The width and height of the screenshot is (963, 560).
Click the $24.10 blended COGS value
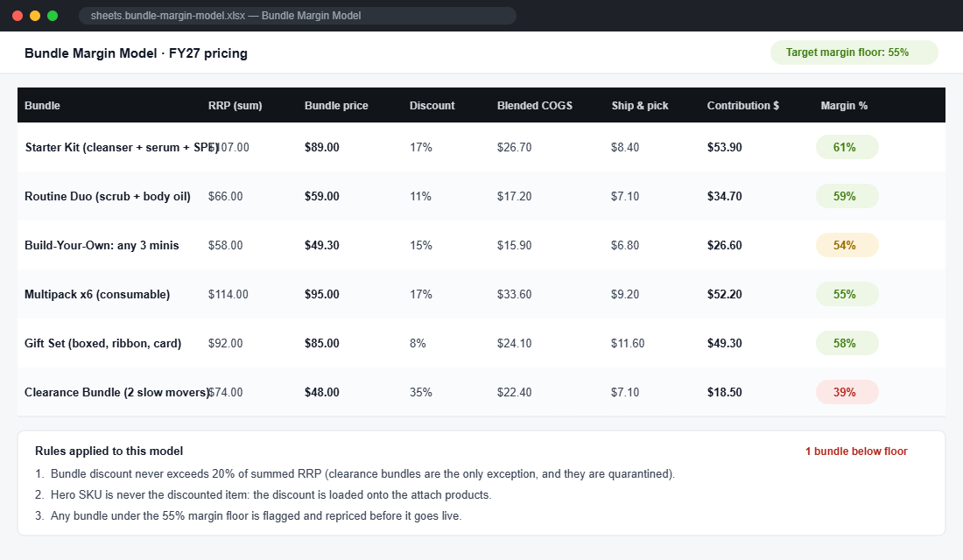pos(515,343)
